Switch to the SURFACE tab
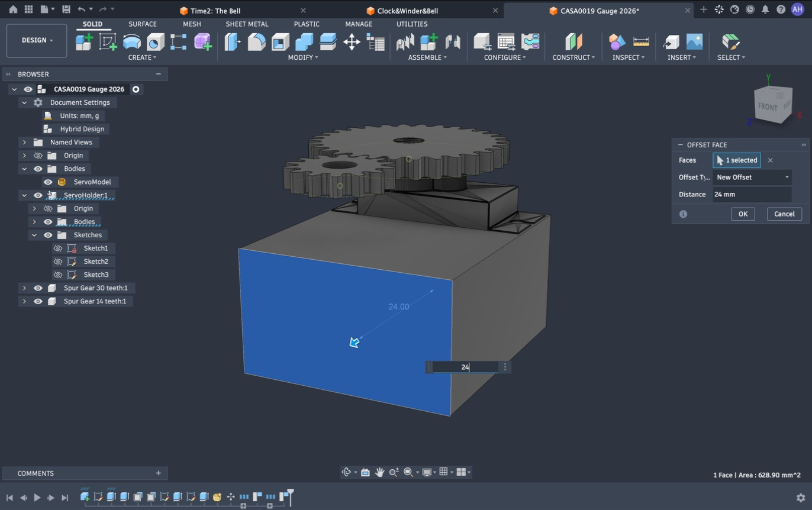The image size is (812, 510). pyautogui.click(x=143, y=24)
